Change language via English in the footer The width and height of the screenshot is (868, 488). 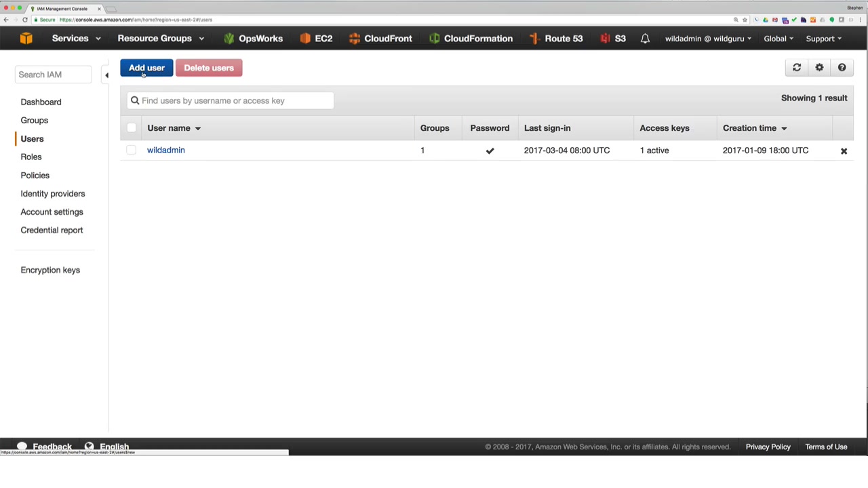pos(107,447)
